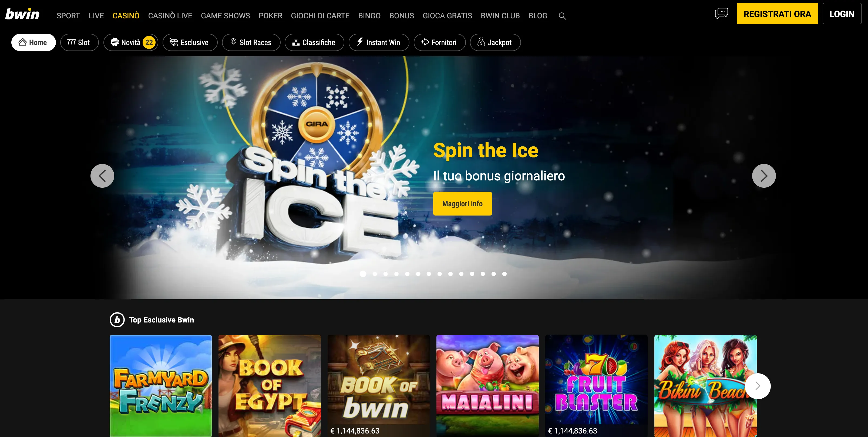Select the Instant Win lightning category
The height and width of the screenshot is (437, 868).
[x=379, y=42]
